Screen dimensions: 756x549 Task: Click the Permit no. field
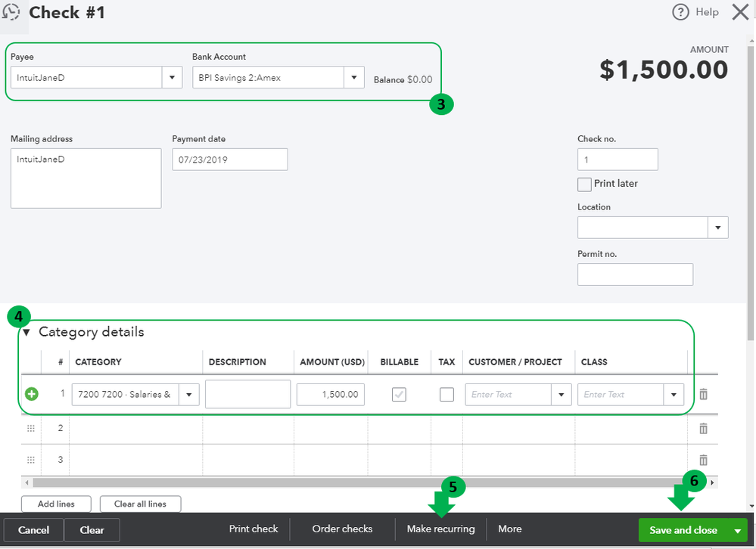(635, 274)
